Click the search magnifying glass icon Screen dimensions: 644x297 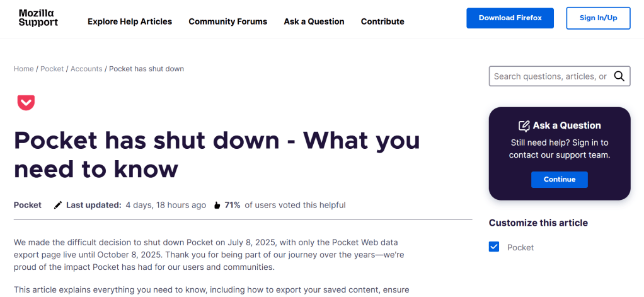click(x=619, y=76)
